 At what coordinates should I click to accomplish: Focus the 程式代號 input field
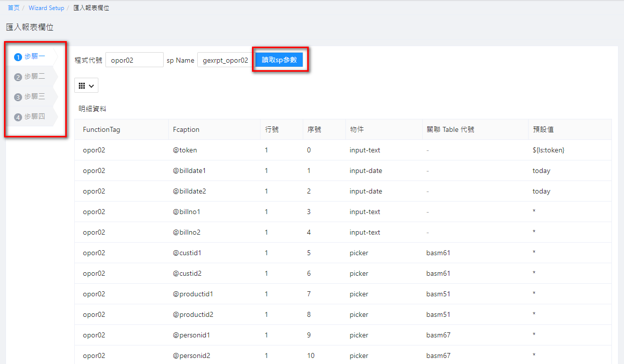point(134,60)
